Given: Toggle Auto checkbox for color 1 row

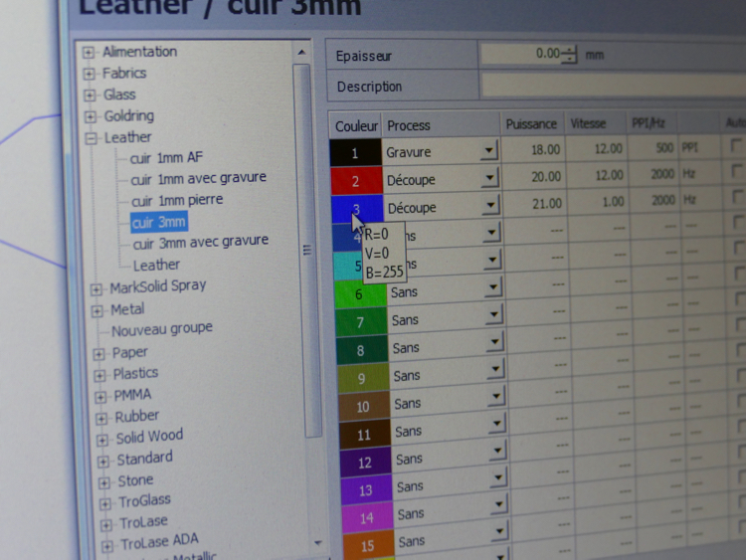Looking at the screenshot, I should pos(736,144).
